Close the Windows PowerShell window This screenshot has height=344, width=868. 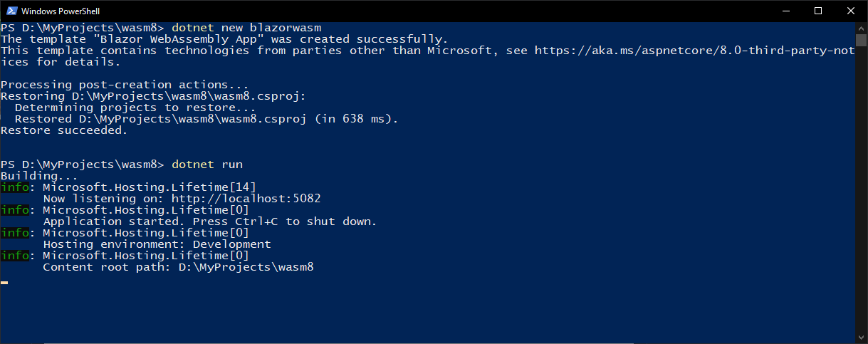pos(851,11)
